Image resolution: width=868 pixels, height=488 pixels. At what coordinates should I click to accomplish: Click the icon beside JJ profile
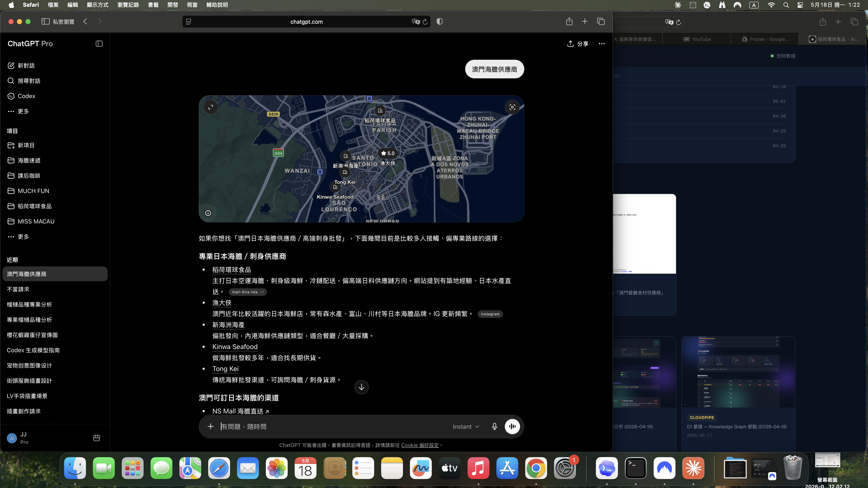click(96, 438)
